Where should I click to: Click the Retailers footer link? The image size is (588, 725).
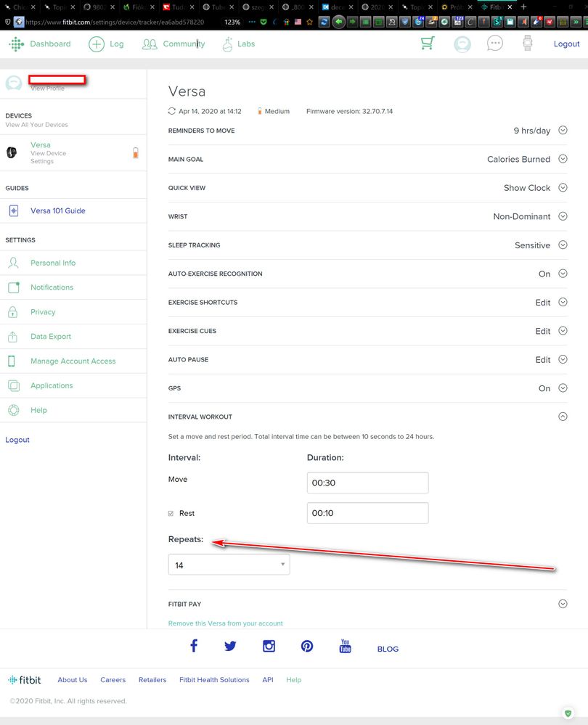click(152, 680)
